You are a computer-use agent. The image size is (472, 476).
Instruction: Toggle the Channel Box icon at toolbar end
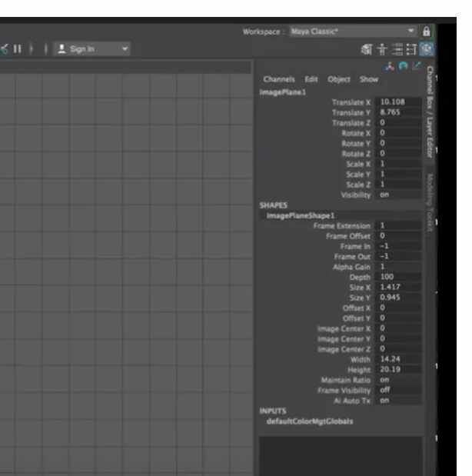[x=426, y=49]
